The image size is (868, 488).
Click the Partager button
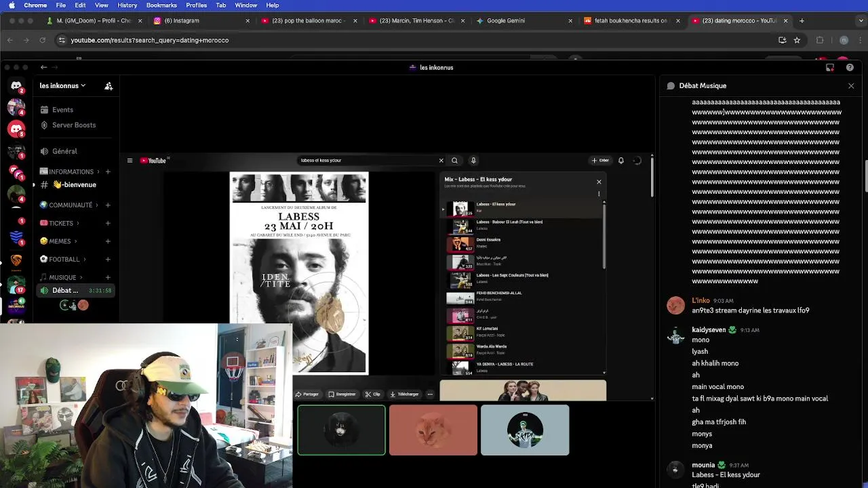pos(307,394)
